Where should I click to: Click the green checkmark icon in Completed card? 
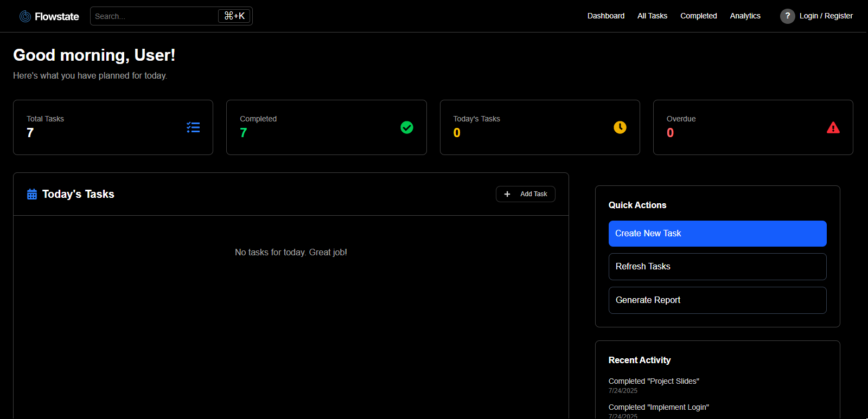coord(407,127)
